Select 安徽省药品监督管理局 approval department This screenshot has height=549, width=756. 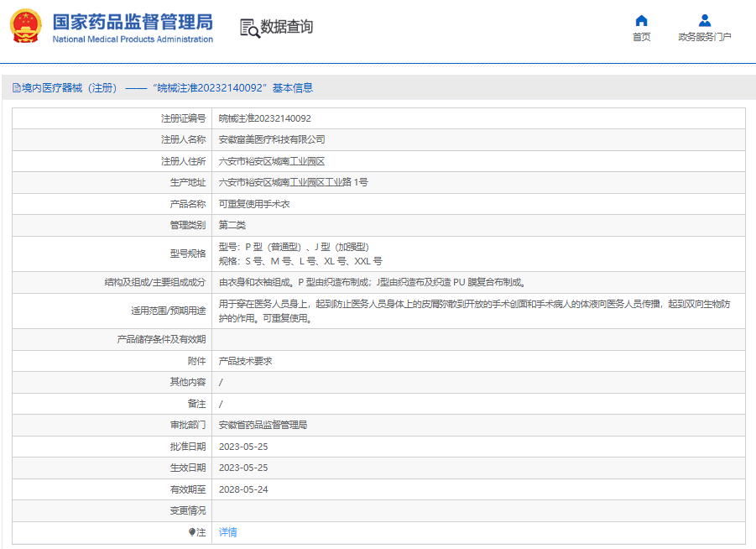pos(263,425)
